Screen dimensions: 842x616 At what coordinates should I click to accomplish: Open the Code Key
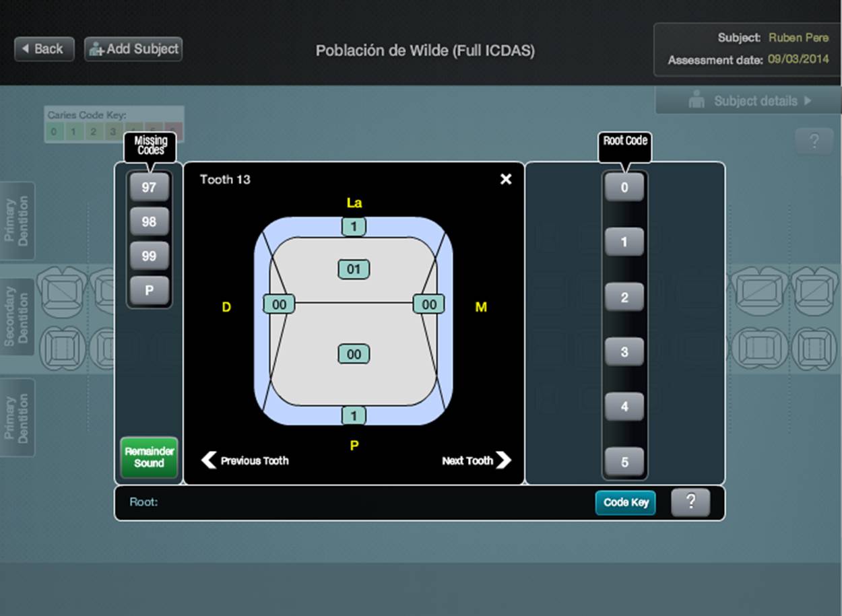(x=625, y=502)
